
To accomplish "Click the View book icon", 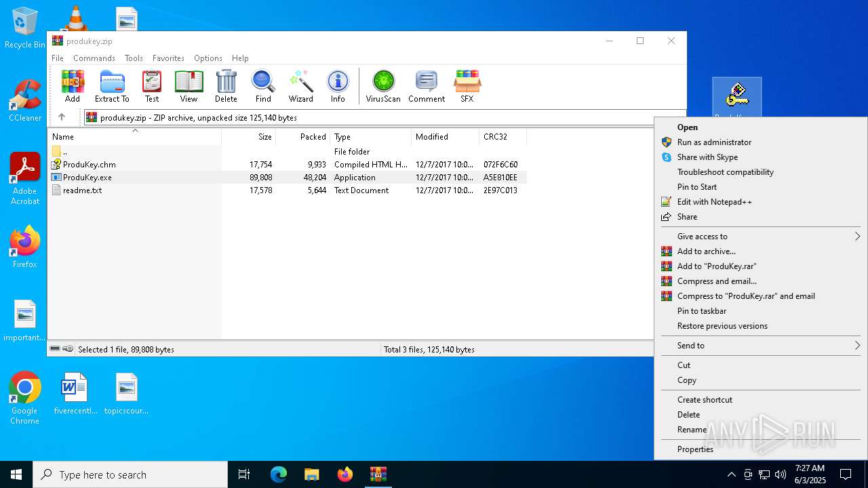I will pyautogui.click(x=189, y=86).
